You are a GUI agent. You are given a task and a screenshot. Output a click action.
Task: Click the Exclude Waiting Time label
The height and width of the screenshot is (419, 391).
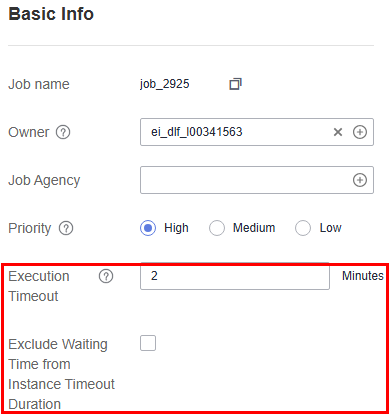click(61, 374)
